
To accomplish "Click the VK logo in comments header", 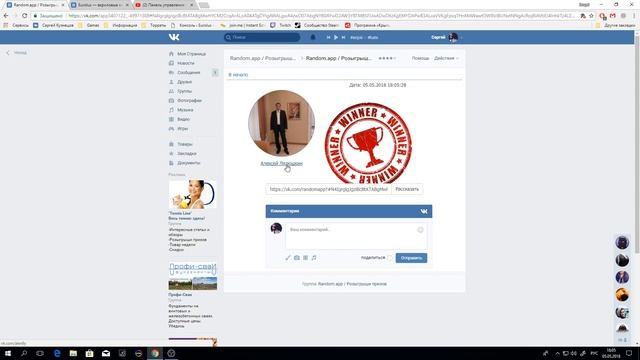I will [424, 211].
